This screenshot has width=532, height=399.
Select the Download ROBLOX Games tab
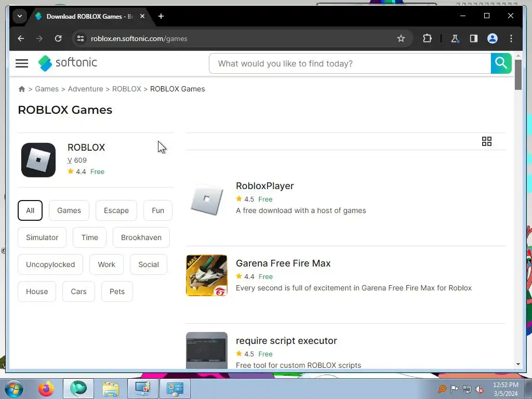(89, 16)
